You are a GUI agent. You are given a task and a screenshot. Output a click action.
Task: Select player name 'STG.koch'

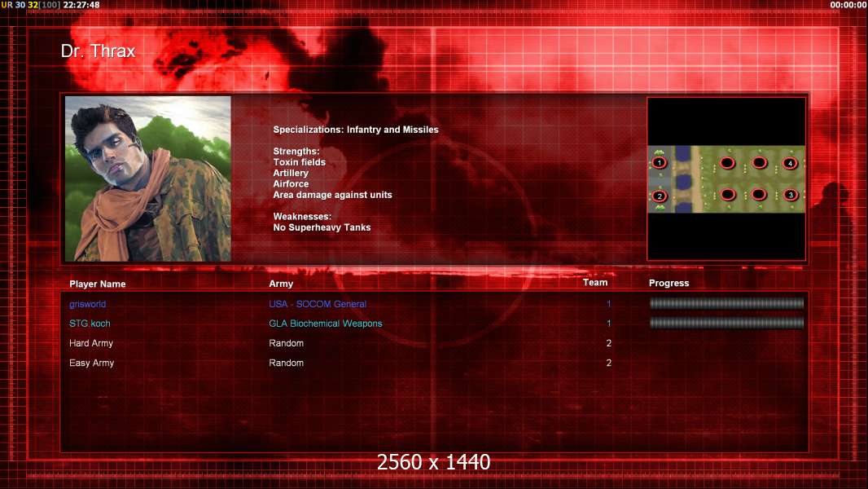click(90, 324)
